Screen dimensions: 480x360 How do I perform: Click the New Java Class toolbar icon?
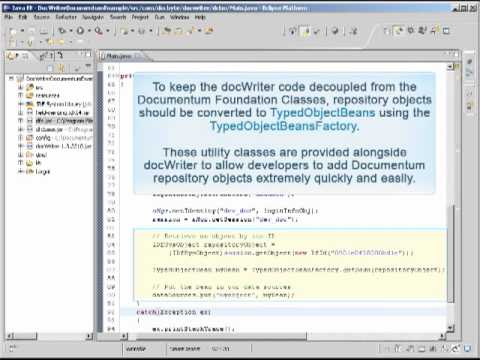tap(142, 31)
